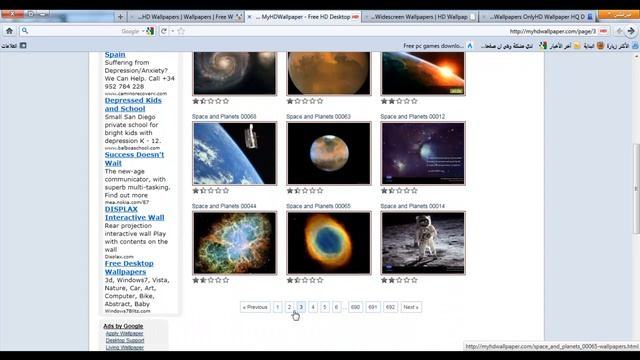
Task: Open Space and Planets 00044 crab nebula thumbnail
Action: pos(235,243)
